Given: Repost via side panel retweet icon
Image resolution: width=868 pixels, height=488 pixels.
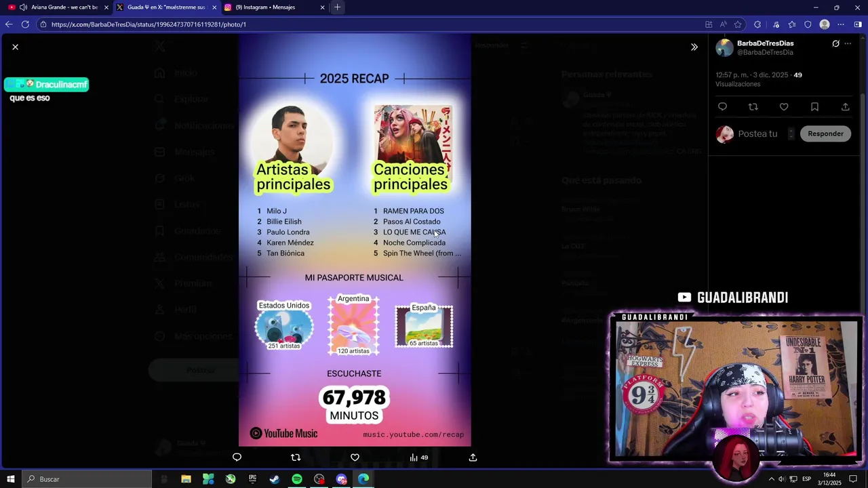Looking at the screenshot, I should tap(753, 107).
